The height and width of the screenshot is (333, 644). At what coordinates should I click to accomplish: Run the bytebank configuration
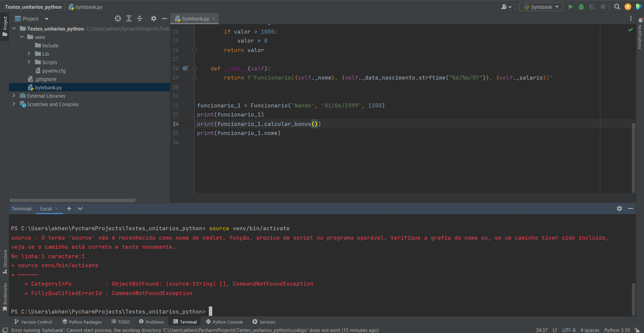(570, 7)
